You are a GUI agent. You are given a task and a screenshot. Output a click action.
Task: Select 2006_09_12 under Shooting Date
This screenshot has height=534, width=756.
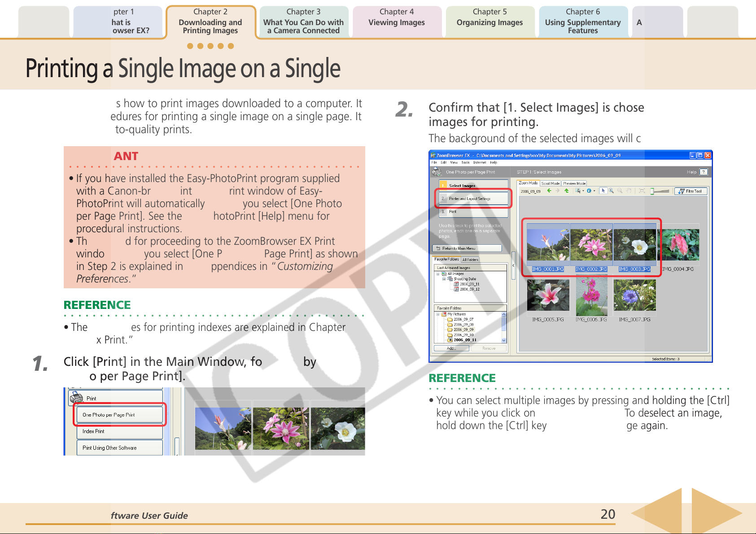pos(467,289)
